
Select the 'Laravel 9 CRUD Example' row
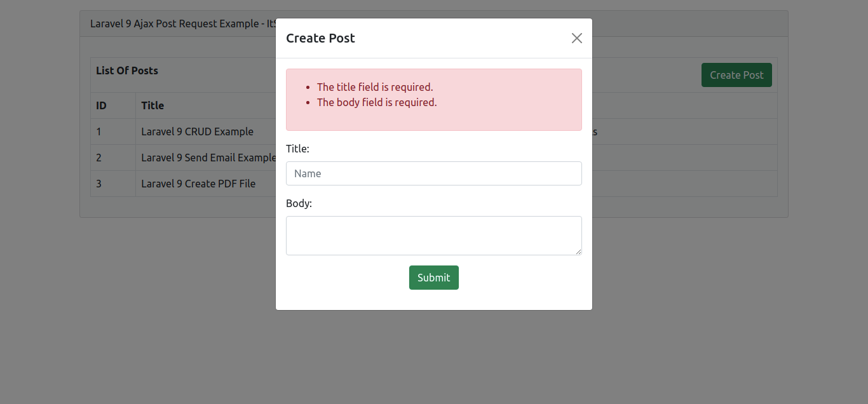tap(197, 132)
